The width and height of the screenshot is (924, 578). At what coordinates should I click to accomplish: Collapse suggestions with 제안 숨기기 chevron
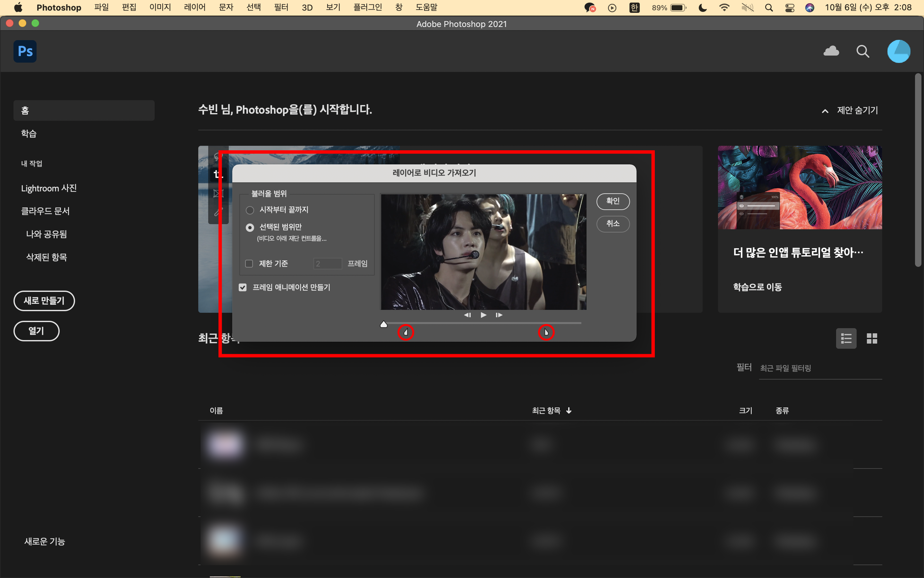click(x=825, y=111)
